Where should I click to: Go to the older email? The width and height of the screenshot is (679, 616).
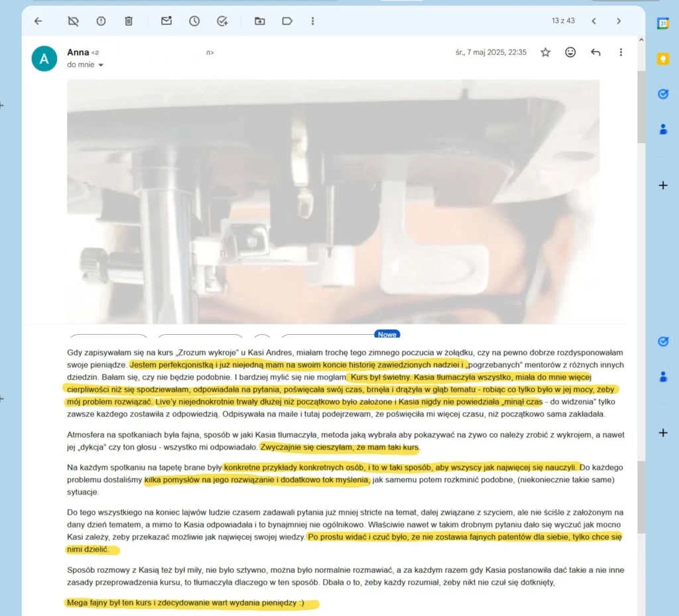pyautogui.click(x=619, y=21)
